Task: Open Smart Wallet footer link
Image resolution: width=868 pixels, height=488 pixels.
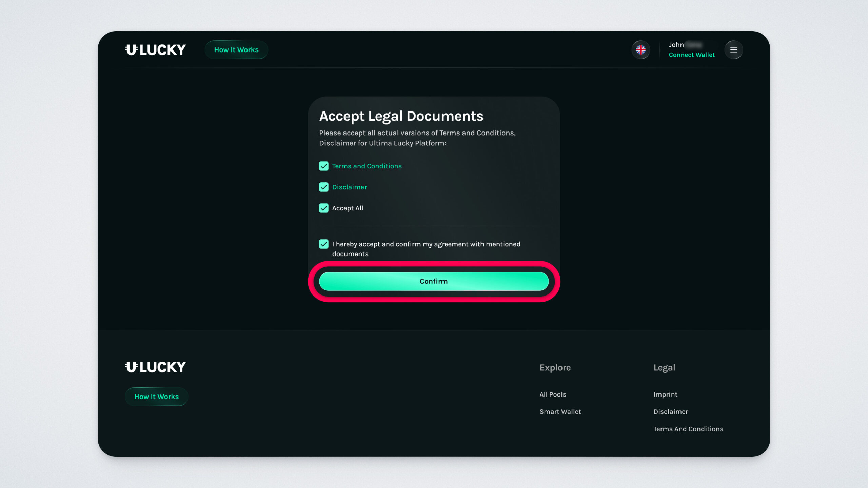Action: pos(560,412)
